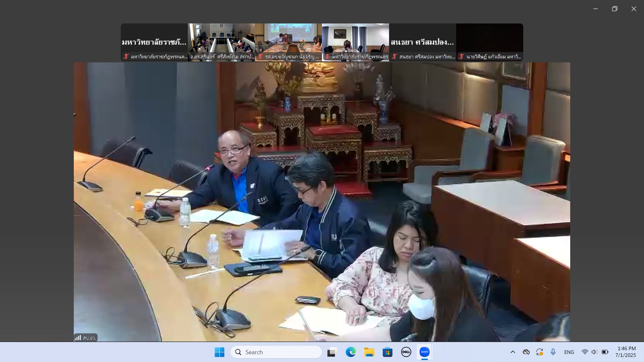Open the Windows Start menu
Image resolution: width=644 pixels, height=362 pixels.
(219, 352)
